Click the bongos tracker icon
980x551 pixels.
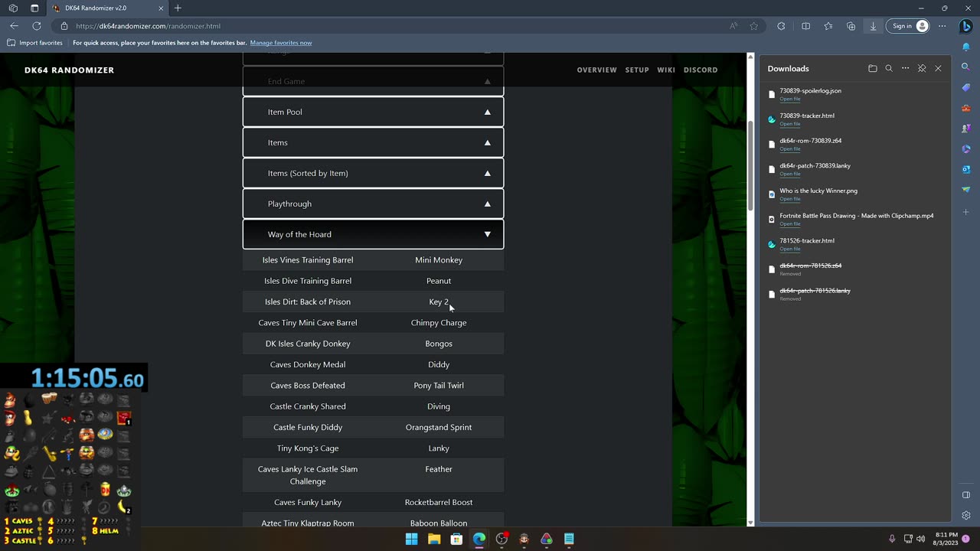coord(48,399)
